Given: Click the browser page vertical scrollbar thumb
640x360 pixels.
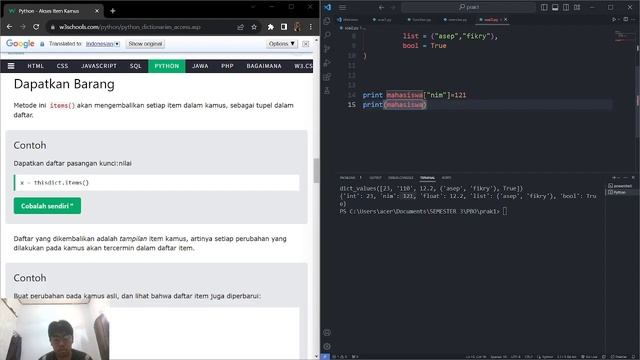Looking at the screenshot, I should click(316, 171).
